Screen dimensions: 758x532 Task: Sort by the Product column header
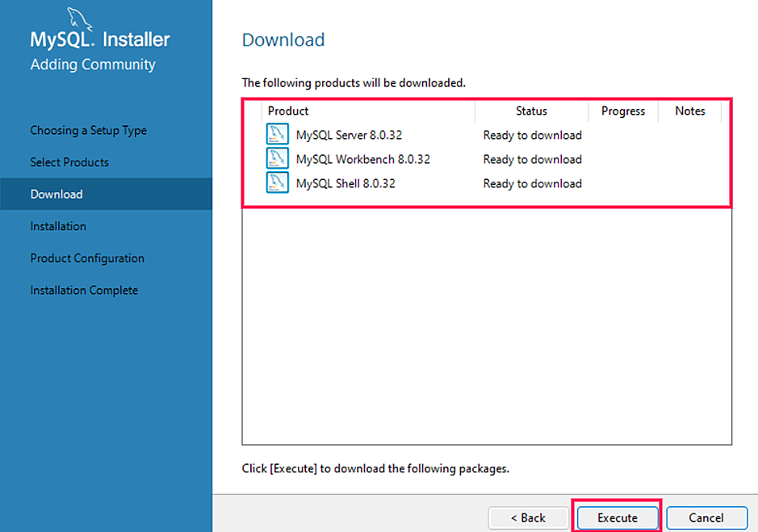click(x=368, y=111)
